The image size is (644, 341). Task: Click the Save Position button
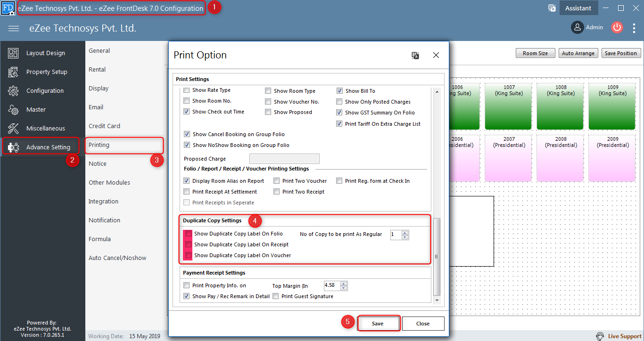(x=621, y=53)
